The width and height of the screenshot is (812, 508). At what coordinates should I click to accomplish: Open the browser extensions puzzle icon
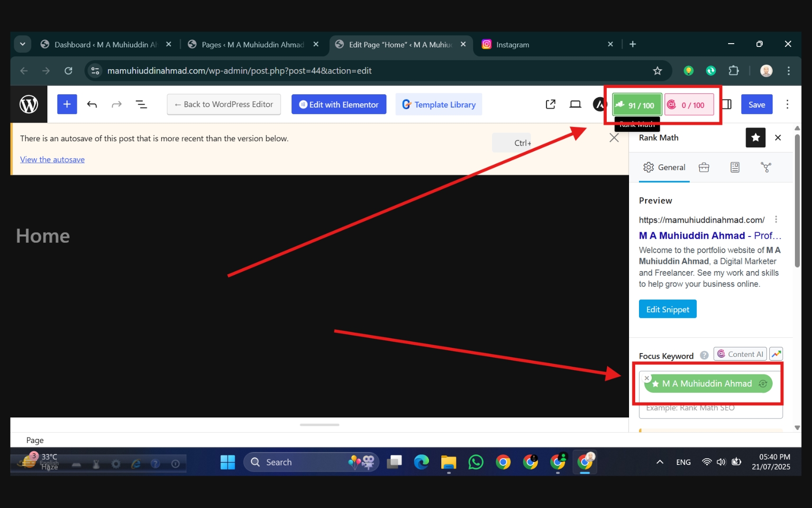click(733, 71)
